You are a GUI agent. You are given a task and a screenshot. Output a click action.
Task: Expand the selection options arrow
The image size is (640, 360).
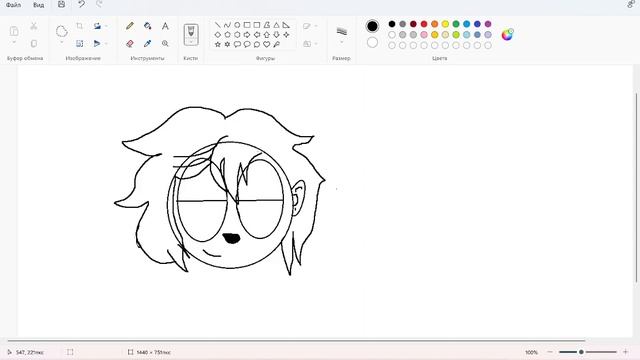tap(62, 42)
